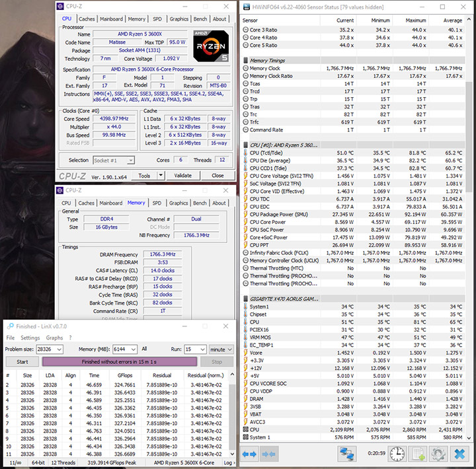Switch to Mainboard tab in top CPU-Z window
The image size is (476, 469).
tap(110, 19)
